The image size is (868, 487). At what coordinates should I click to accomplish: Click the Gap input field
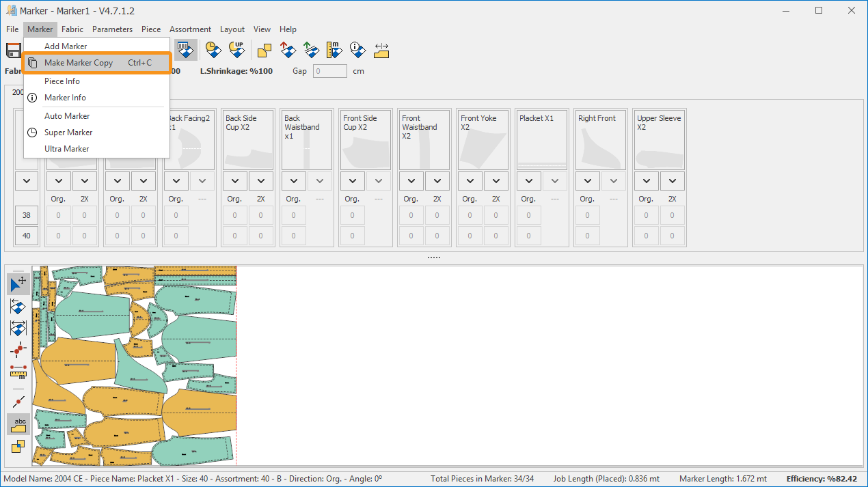tap(329, 71)
